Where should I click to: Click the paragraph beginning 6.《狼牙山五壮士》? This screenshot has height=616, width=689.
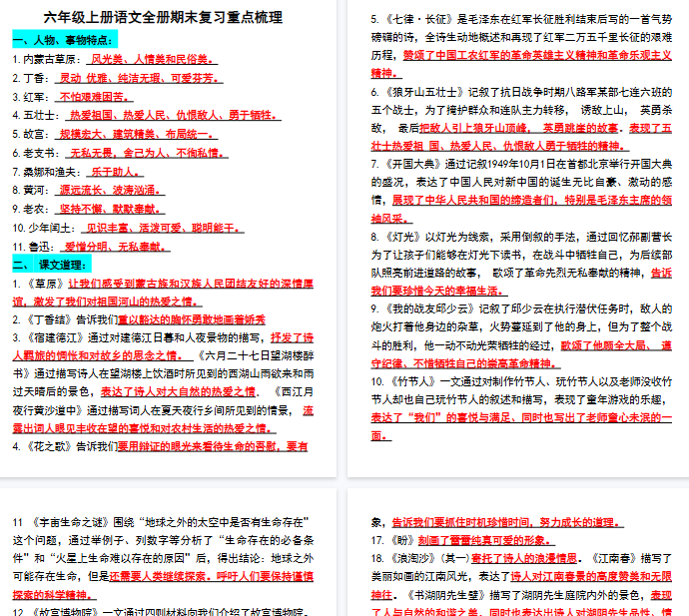tap(521, 119)
